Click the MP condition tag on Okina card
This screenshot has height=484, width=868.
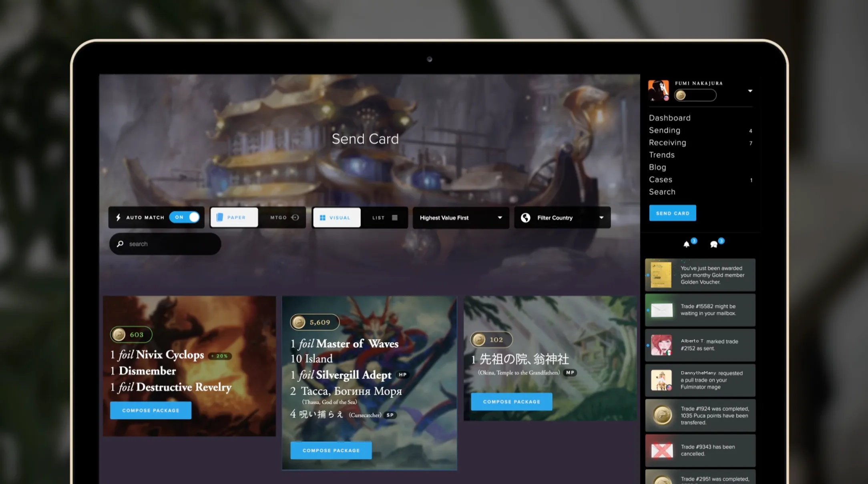570,372
